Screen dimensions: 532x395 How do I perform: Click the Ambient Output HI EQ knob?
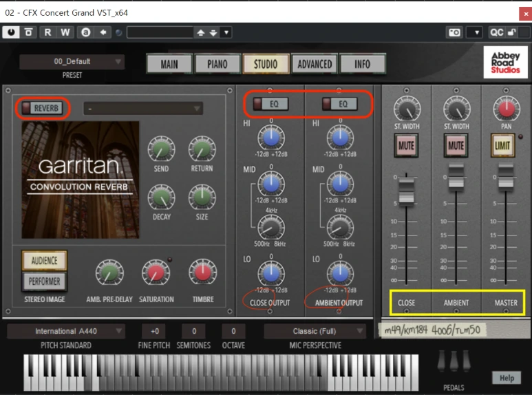coord(340,138)
